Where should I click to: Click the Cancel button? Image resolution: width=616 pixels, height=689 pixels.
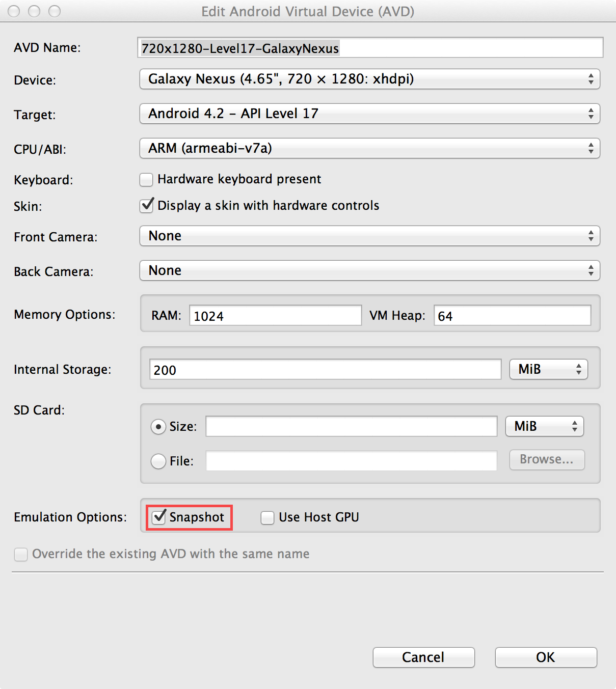click(x=424, y=657)
